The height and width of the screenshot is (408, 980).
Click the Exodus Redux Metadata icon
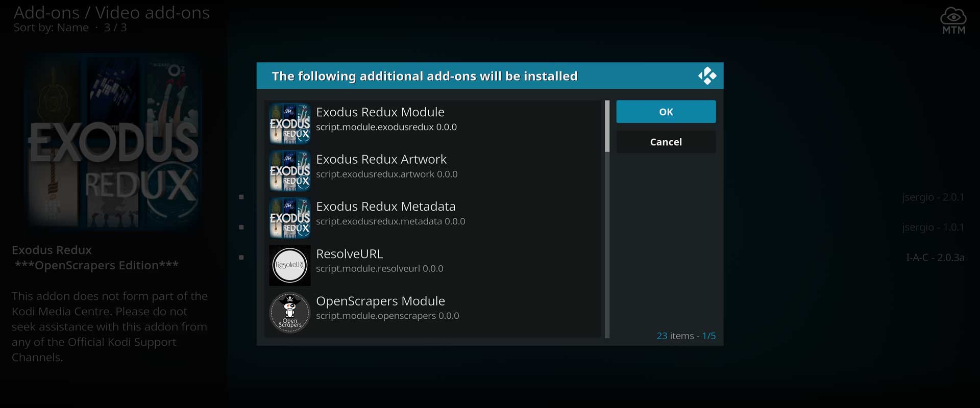289,218
